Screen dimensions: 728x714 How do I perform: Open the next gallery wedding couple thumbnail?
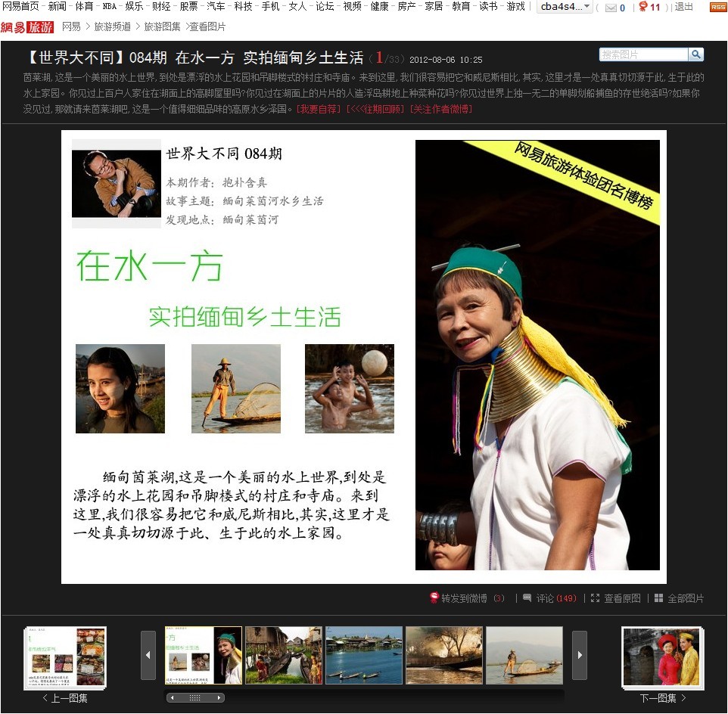pos(662,657)
